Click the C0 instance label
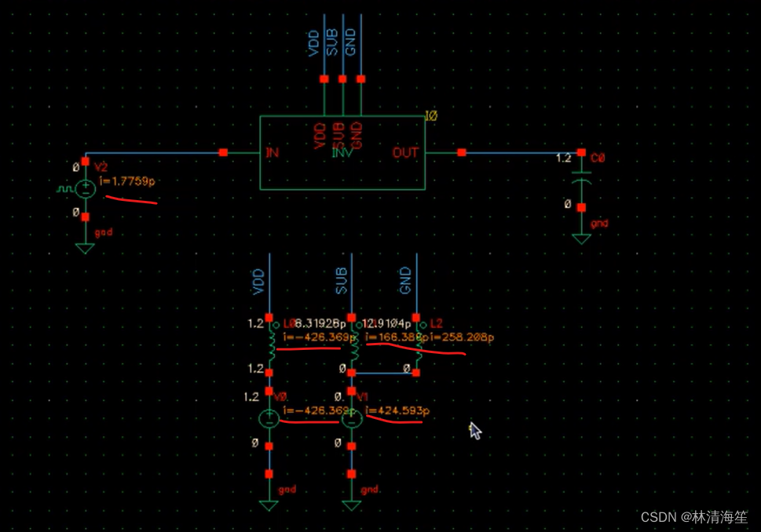761x532 pixels. 598,158
